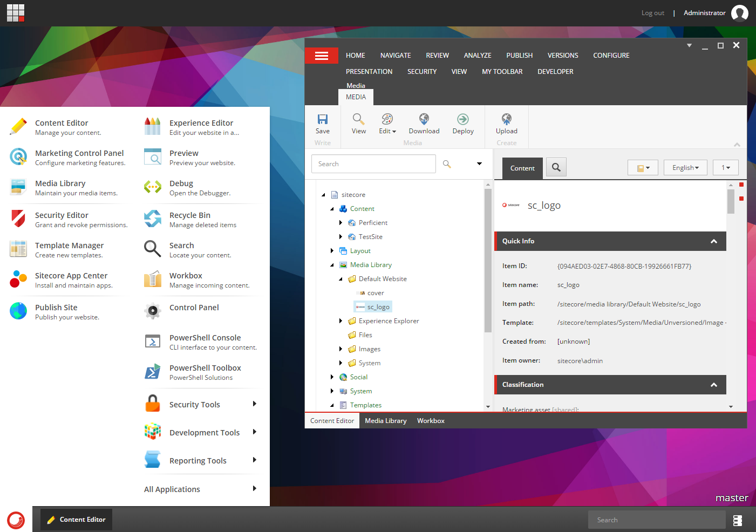Open Marketing Control Panel icon
This screenshot has width=756, height=532.
[x=18, y=156]
